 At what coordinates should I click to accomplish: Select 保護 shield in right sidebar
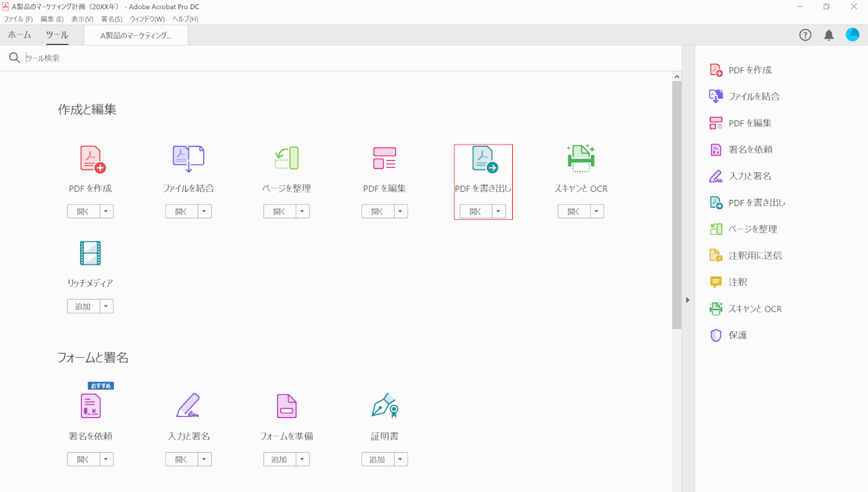click(728, 335)
